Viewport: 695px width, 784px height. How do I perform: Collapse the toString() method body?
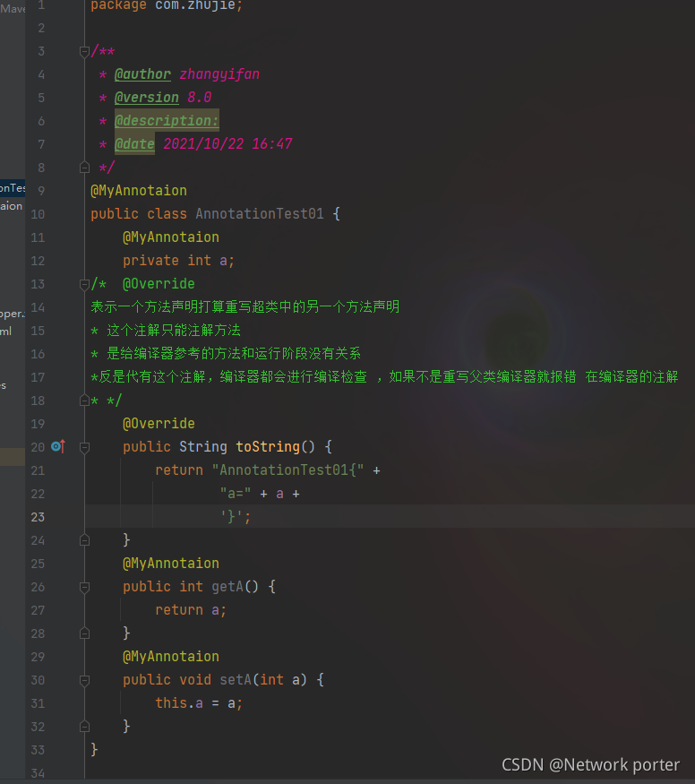coord(84,447)
